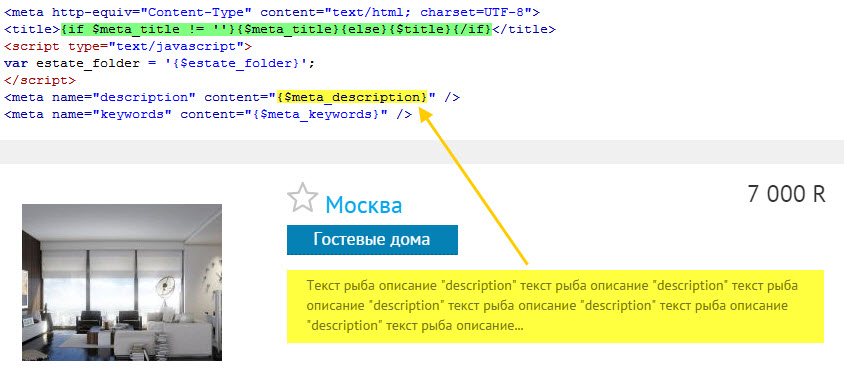The width and height of the screenshot is (844, 379).
Task: Click the var estate_folder code line
Action: point(159,64)
